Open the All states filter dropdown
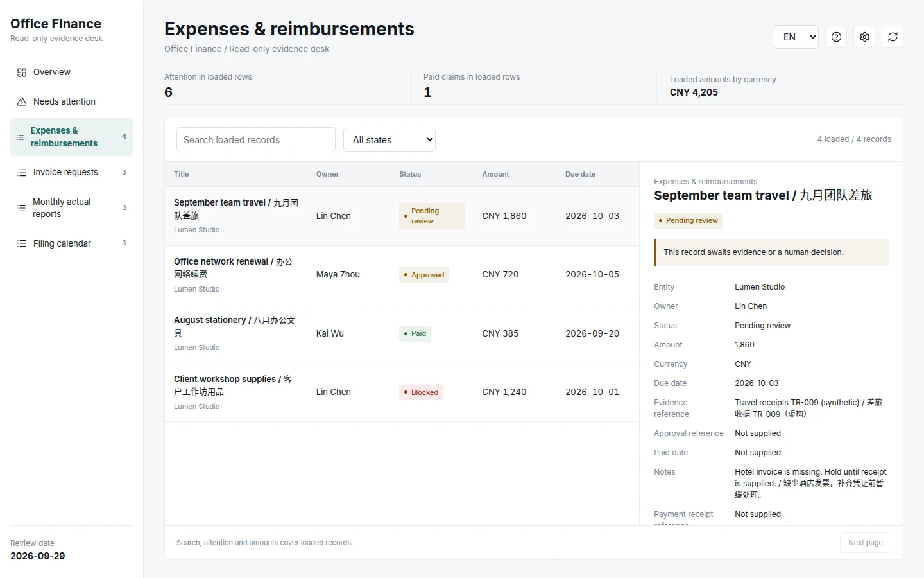 tap(389, 139)
